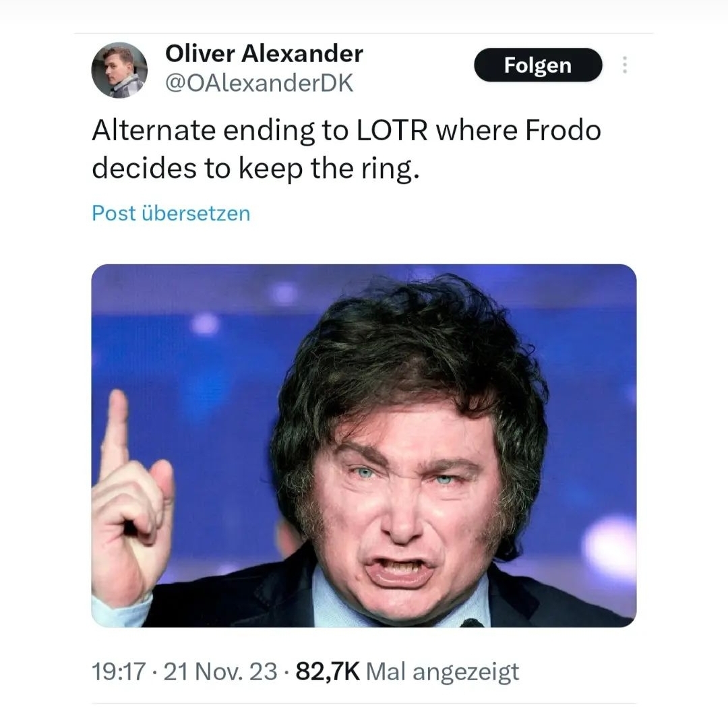728x728 pixels.
Task: Click the line decides to keep the ring
Action: (x=255, y=168)
